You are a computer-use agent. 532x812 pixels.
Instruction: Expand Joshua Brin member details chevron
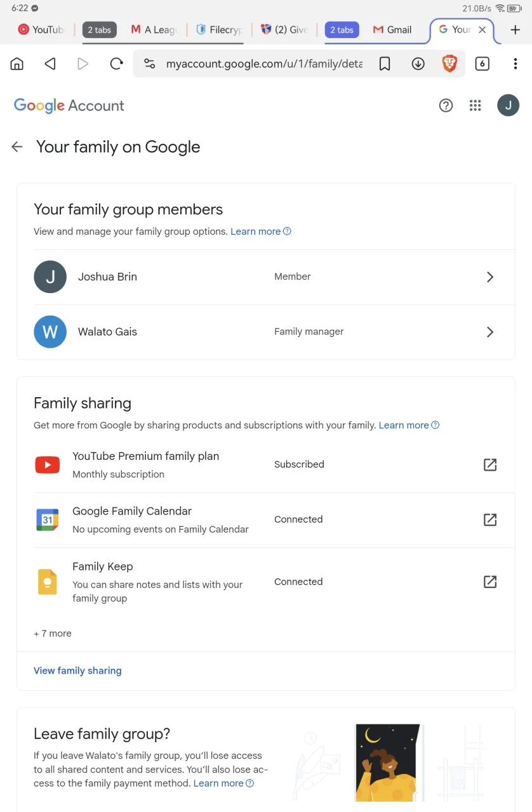point(490,277)
